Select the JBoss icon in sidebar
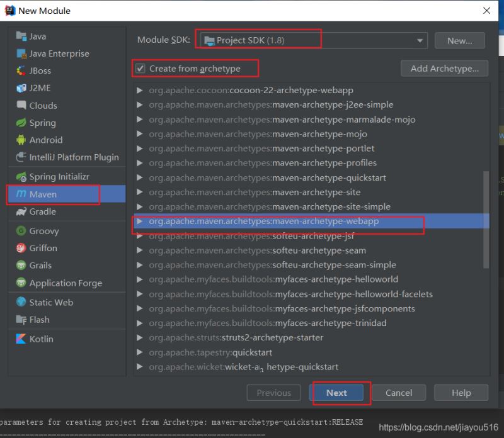504x438 pixels. click(21, 70)
